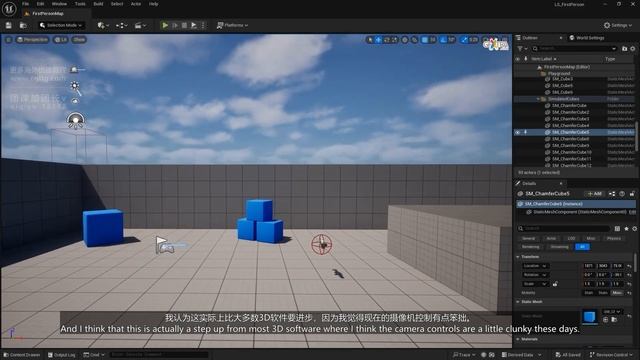640x360 pixels.
Task: Click the Add component button in Details
Action: point(594,193)
